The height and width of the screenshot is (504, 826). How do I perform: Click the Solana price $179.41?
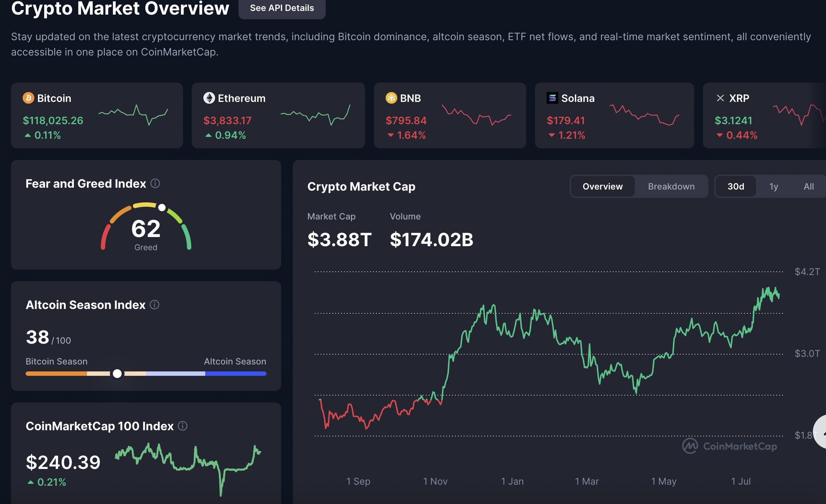[566, 120]
